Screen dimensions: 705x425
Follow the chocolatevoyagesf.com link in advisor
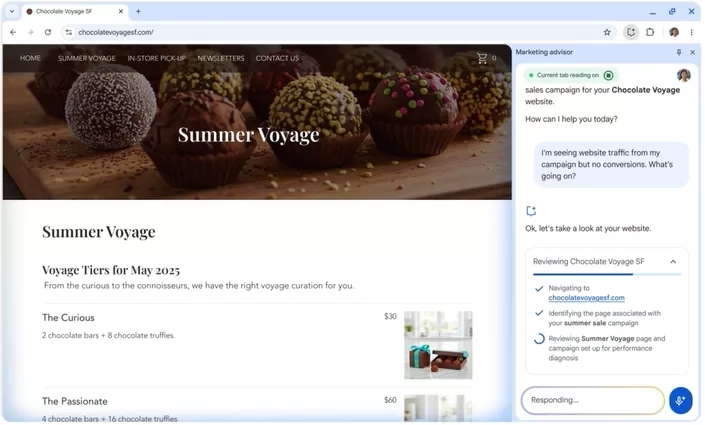tap(586, 298)
